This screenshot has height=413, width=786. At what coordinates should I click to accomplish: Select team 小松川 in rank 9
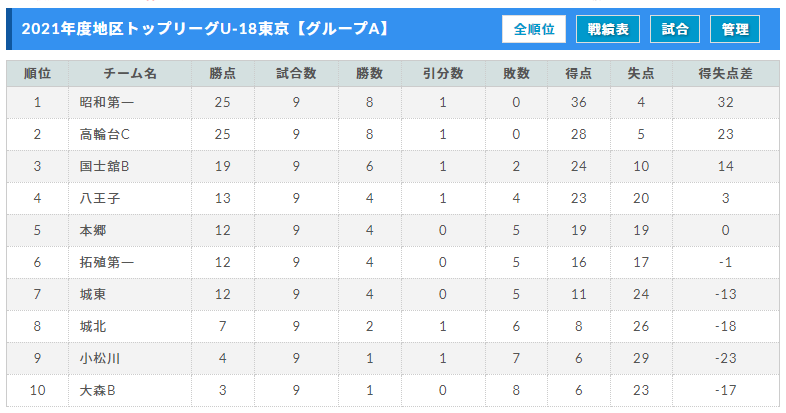[100, 358]
